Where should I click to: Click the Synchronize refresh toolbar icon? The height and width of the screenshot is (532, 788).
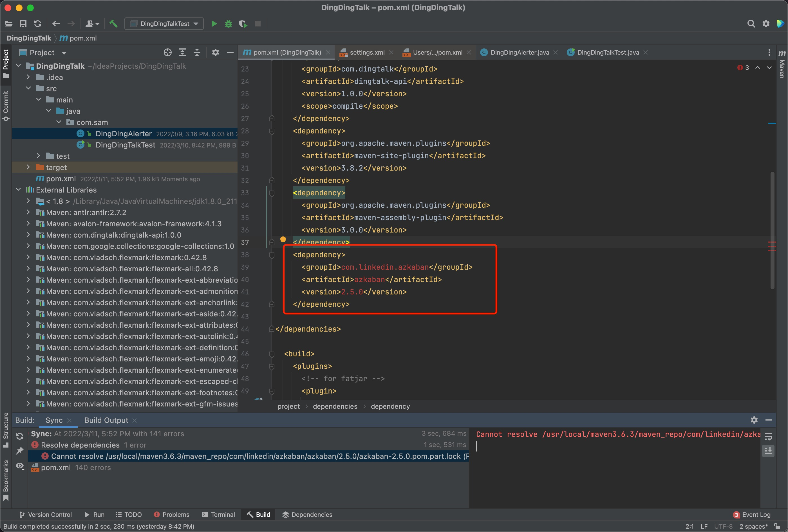38,24
